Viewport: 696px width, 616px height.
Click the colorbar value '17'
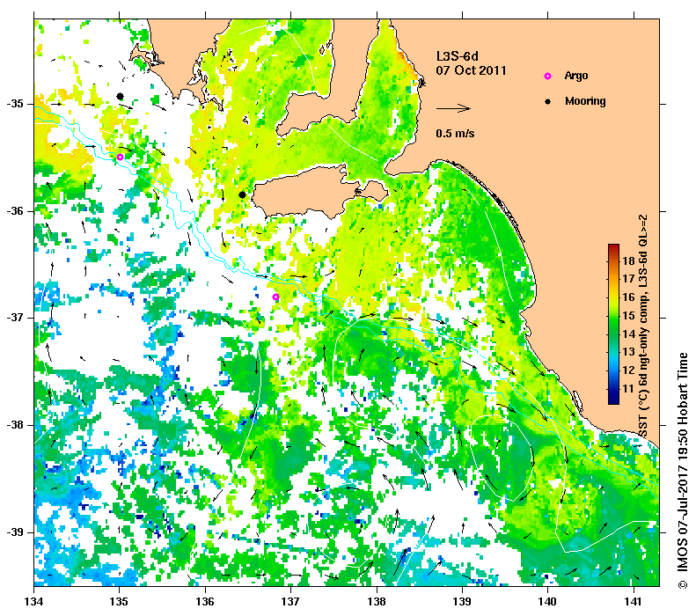(x=628, y=279)
